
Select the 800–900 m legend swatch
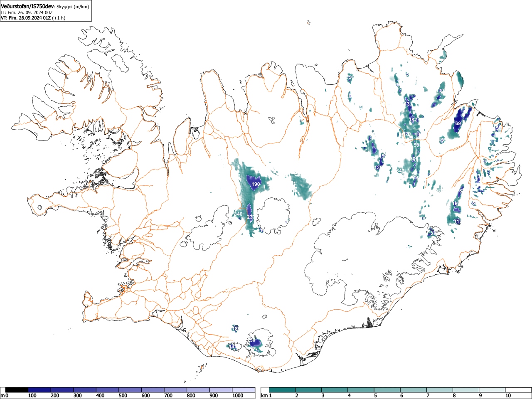point(198,390)
